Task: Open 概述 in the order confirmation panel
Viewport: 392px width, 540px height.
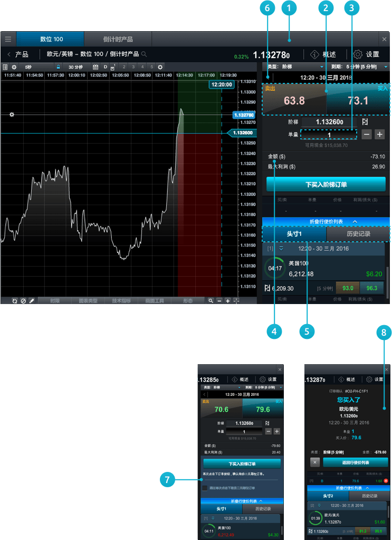Action: pos(347,379)
